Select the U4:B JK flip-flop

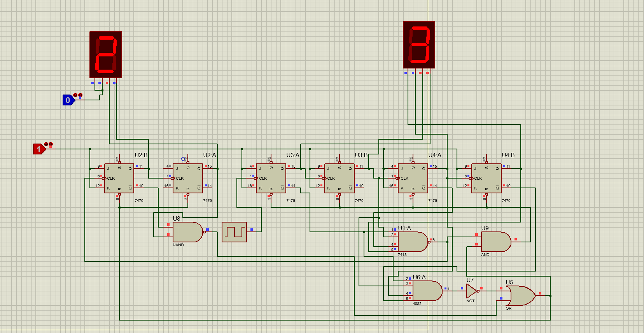coord(486,178)
